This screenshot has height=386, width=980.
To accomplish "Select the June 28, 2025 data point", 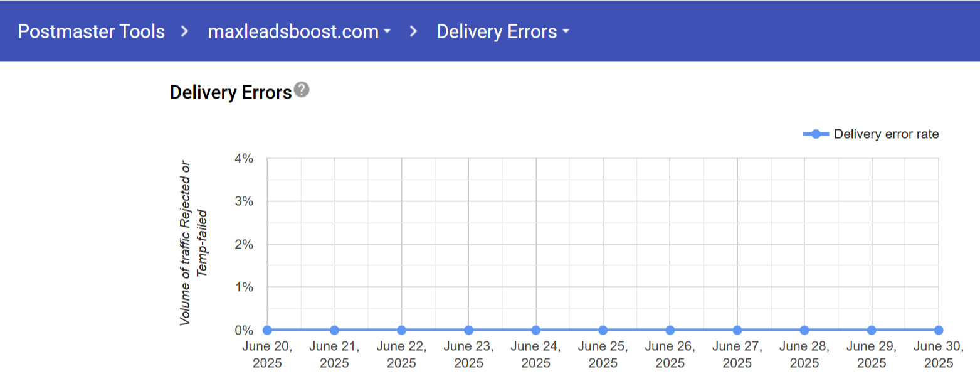I will (x=804, y=330).
